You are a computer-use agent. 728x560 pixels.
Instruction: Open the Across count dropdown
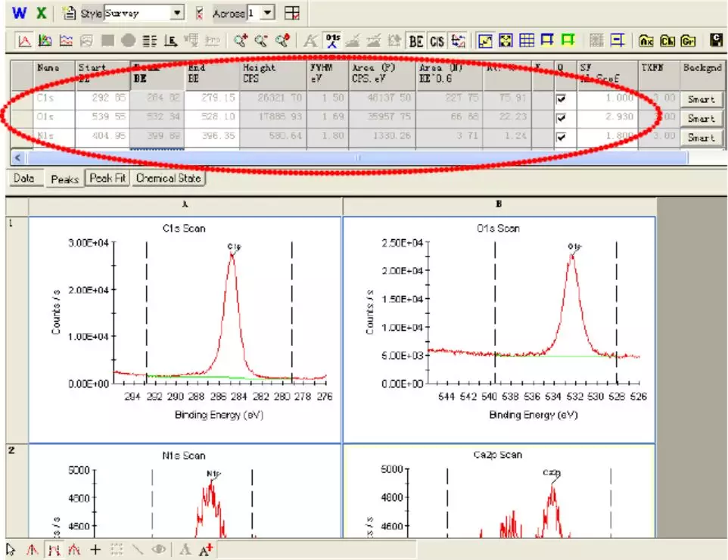[x=269, y=13]
